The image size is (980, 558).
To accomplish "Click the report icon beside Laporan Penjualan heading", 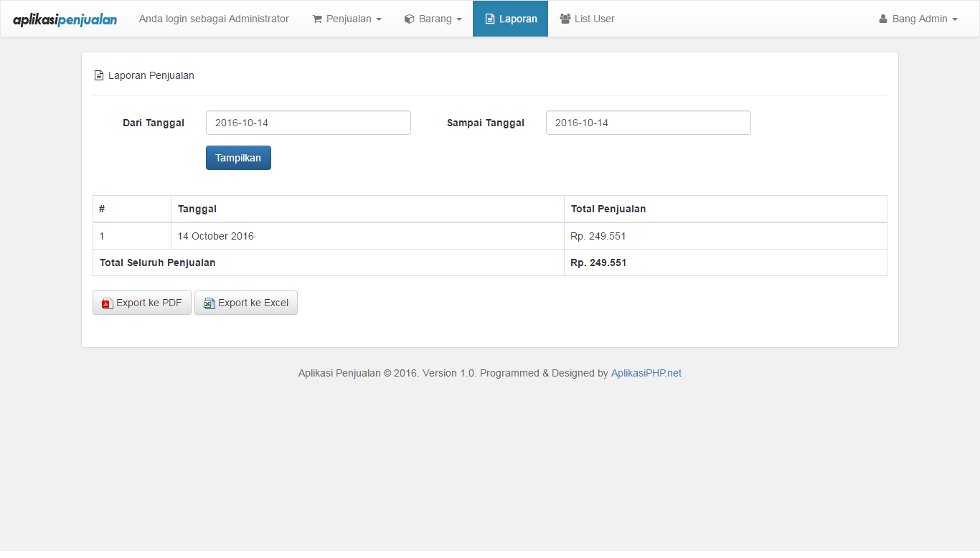I will coord(99,75).
